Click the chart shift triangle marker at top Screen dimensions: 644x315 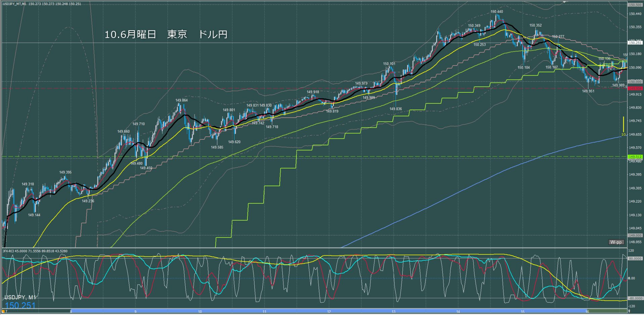[564, 2]
